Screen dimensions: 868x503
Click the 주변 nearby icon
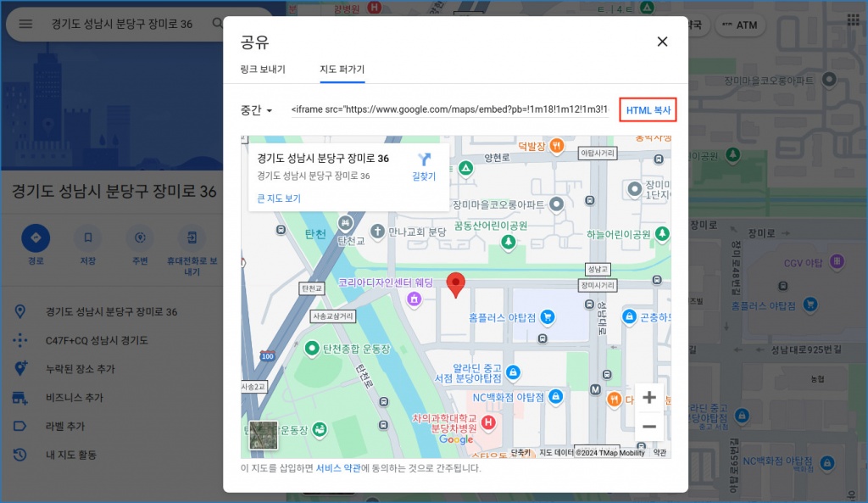(140, 238)
